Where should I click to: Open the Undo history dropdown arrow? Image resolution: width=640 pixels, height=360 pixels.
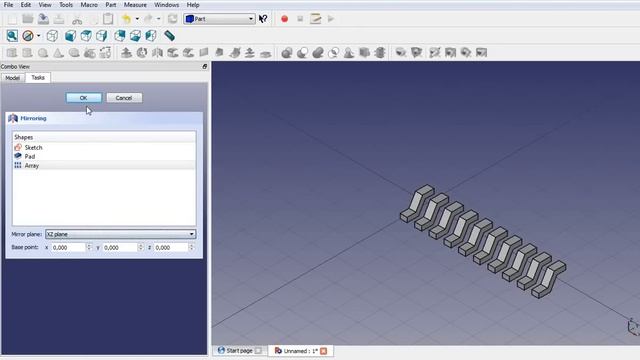137,19
